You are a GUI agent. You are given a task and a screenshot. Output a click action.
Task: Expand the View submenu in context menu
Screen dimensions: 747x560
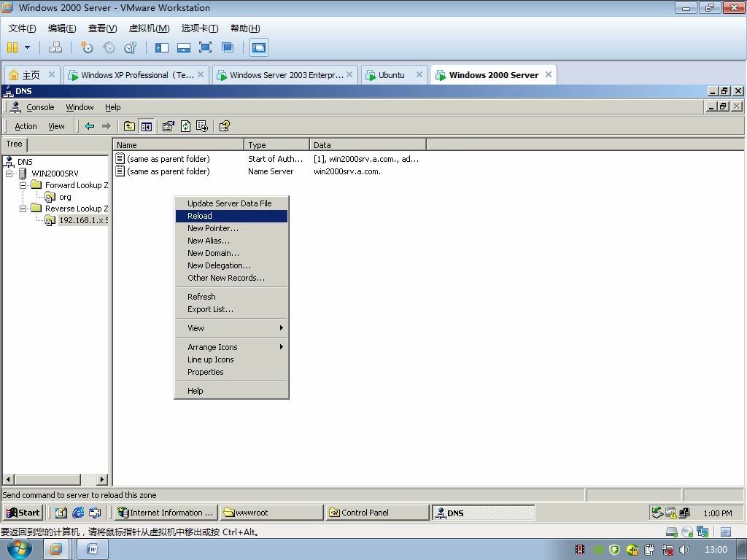click(x=231, y=328)
